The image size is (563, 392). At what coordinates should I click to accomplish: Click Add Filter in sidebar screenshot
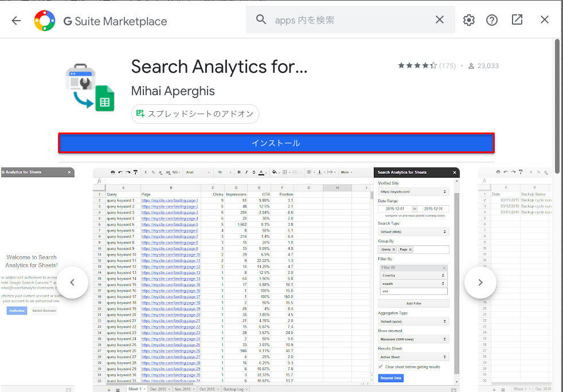[x=413, y=303]
